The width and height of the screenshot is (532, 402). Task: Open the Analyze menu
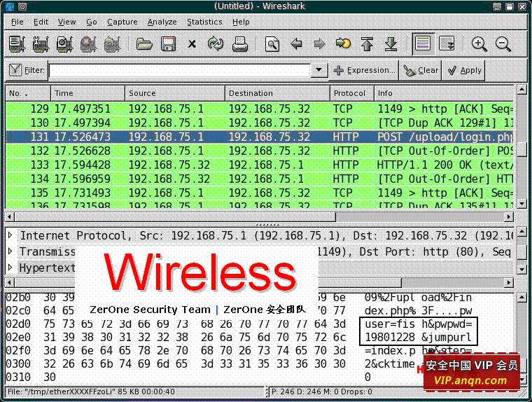point(162,22)
